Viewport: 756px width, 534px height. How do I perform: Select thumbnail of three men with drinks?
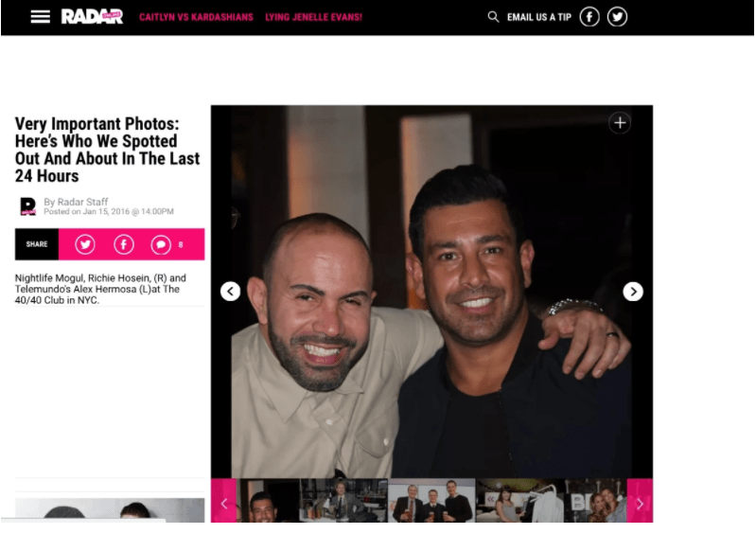pos(431,501)
